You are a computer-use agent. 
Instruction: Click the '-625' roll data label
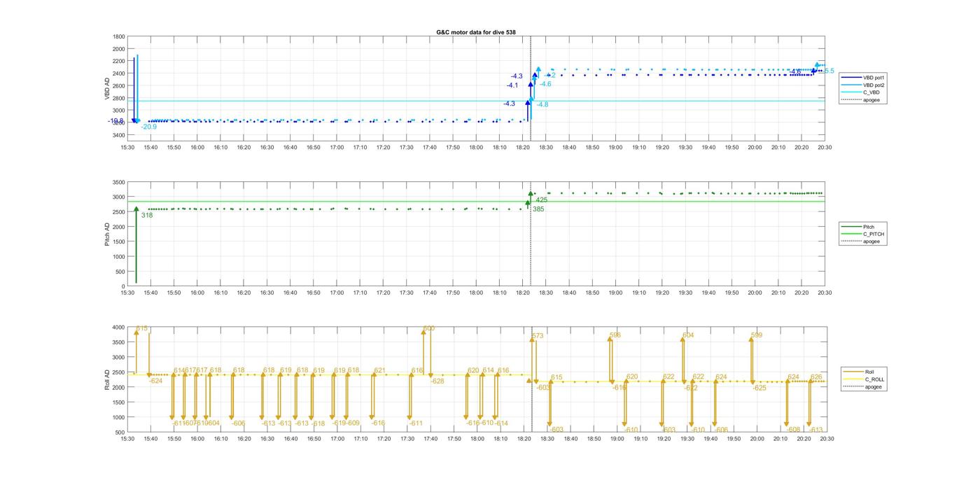click(x=759, y=388)
